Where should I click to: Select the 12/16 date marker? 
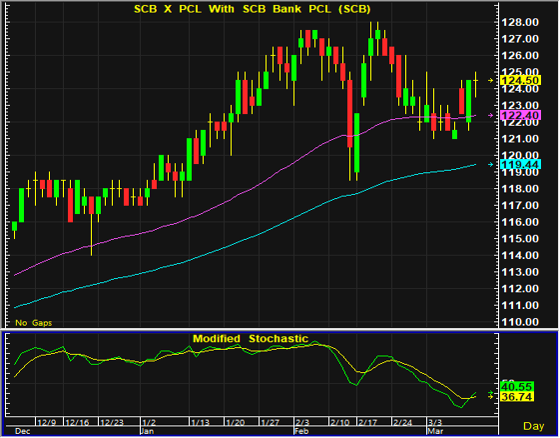(x=77, y=423)
